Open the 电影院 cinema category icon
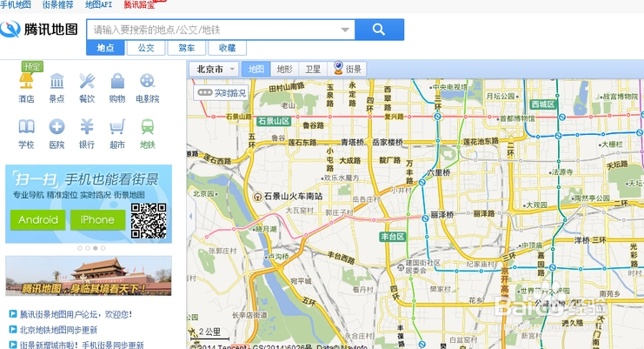The width and height of the screenshot is (644, 349). tap(148, 87)
